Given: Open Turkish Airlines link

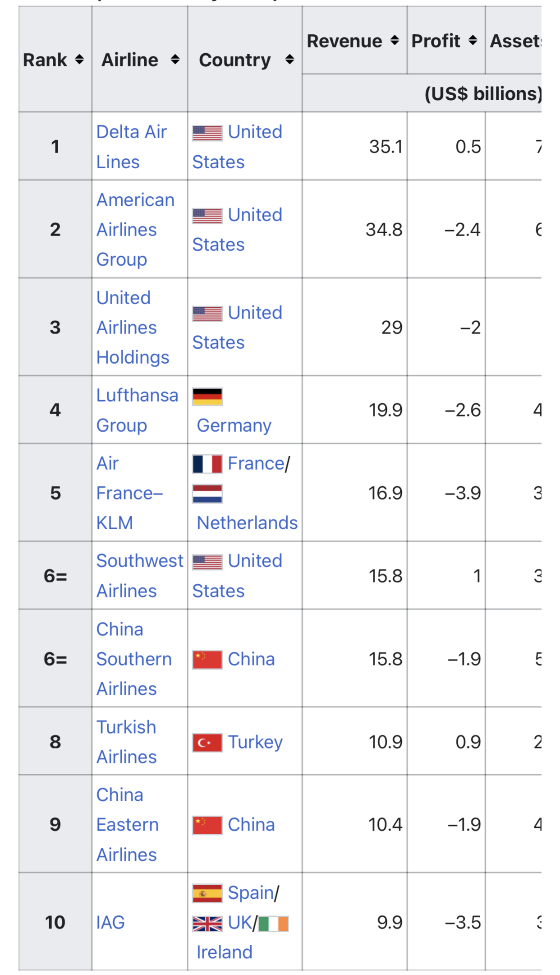Looking at the screenshot, I should 126,742.
